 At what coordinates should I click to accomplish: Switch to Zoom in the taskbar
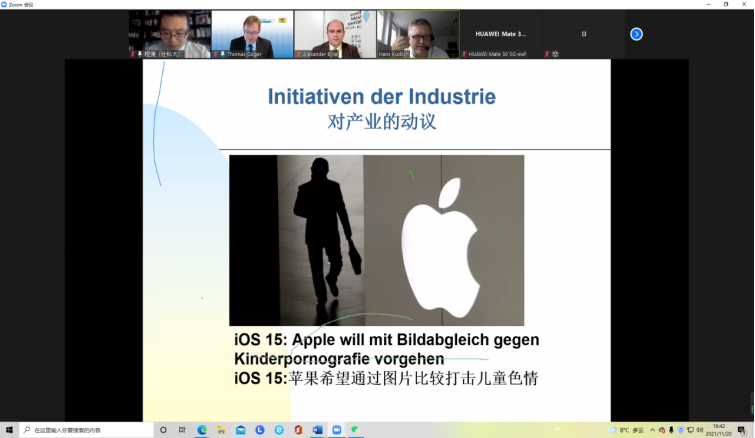[337, 430]
